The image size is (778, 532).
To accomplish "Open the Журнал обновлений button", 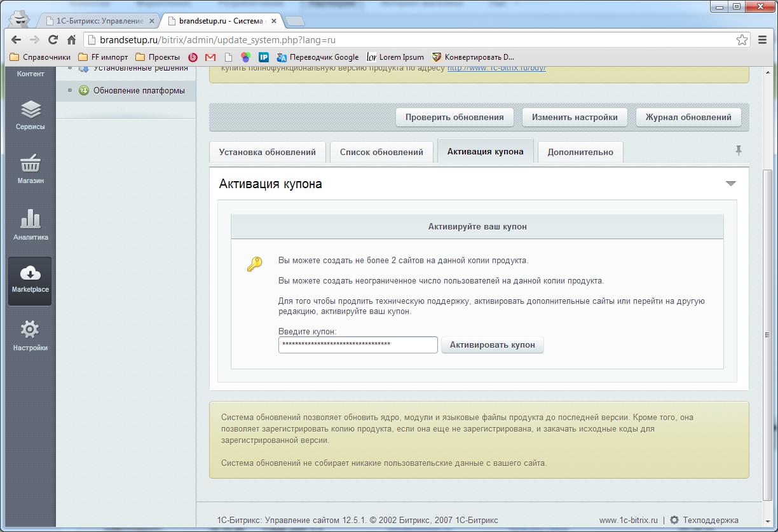I will 688,117.
